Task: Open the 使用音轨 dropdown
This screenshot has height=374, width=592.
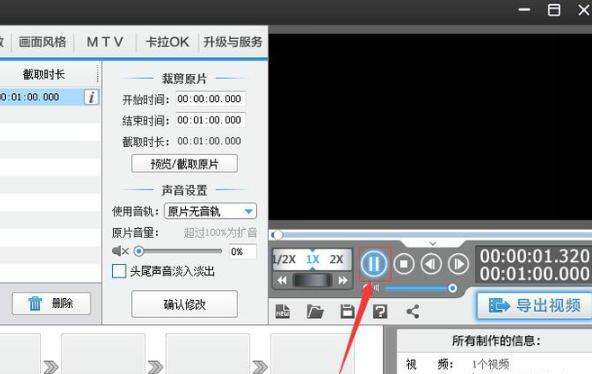Action: click(210, 211)
